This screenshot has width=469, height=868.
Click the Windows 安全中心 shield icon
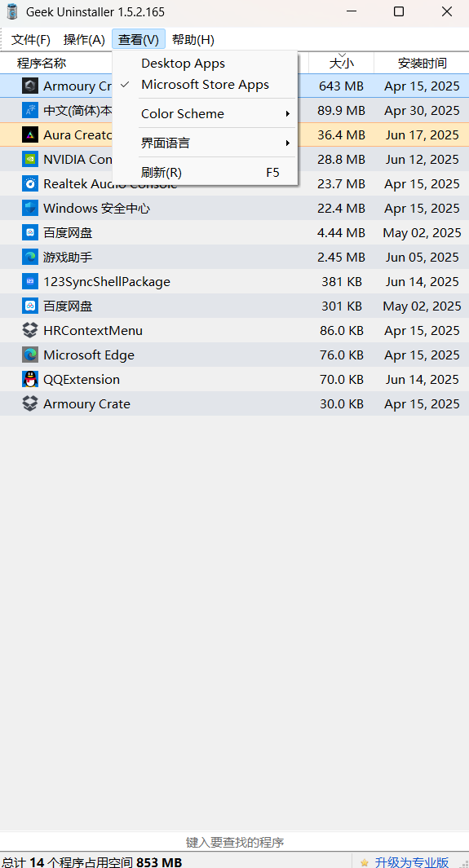30,208
